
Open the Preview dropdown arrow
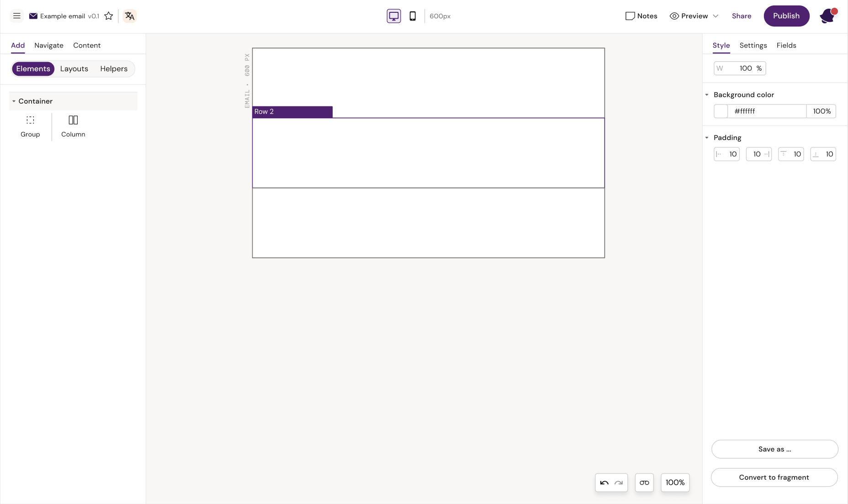[715, 16]
